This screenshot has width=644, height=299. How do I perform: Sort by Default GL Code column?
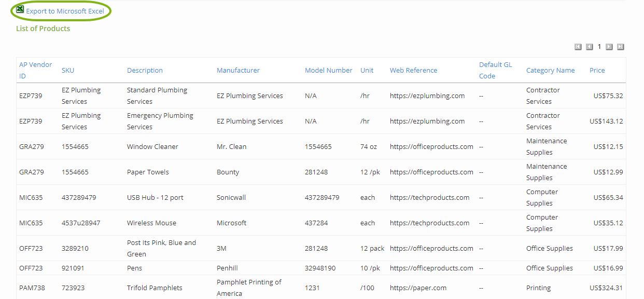(x=495, y=70)
